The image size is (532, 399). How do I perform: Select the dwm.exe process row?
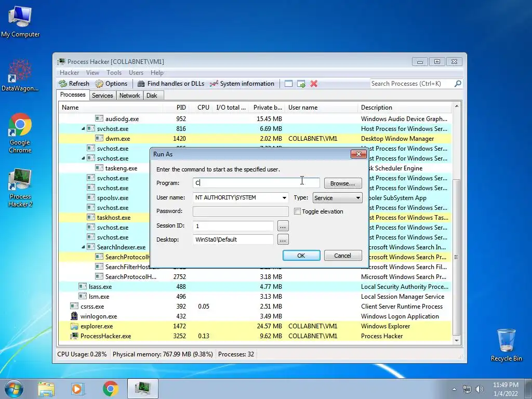255,138
